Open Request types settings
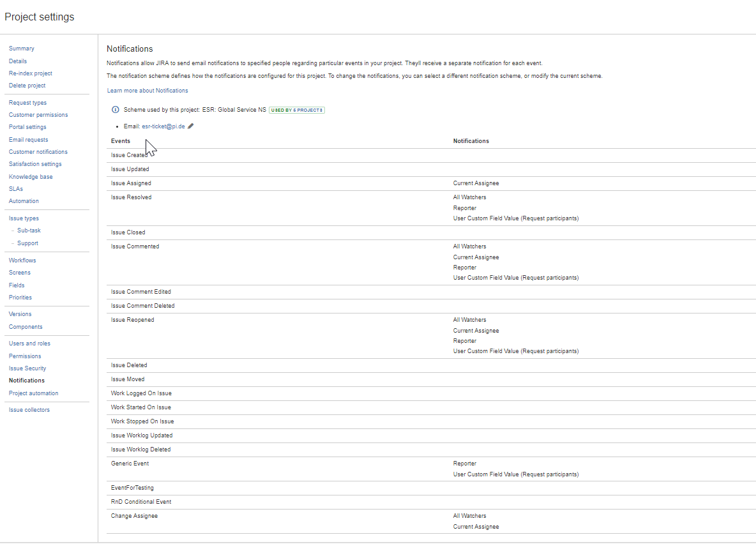Screen dimensions: 756x544 coord(27,103)
